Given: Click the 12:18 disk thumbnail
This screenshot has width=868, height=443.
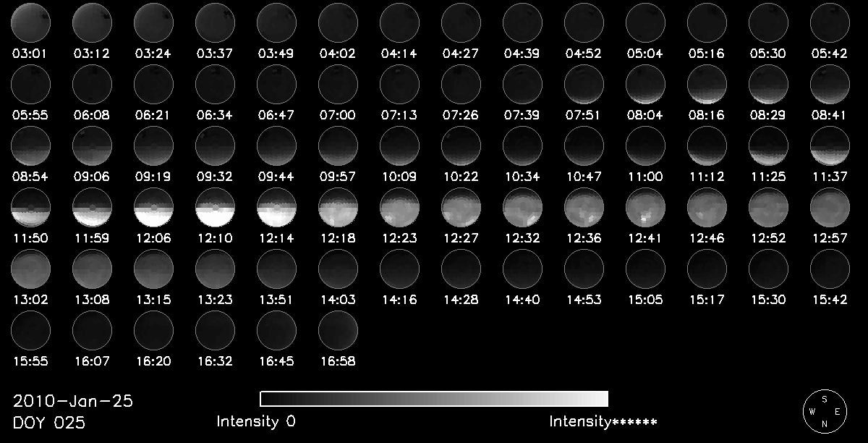Looking at the screenshot, I should pyautogui.click(x=338, y=208).
